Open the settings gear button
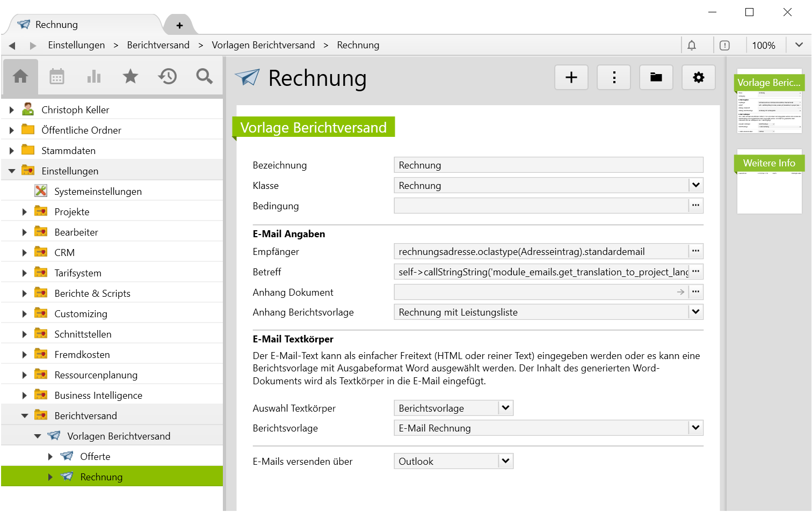The height and width of the screenshot is (512, 812). coord(698,78)
